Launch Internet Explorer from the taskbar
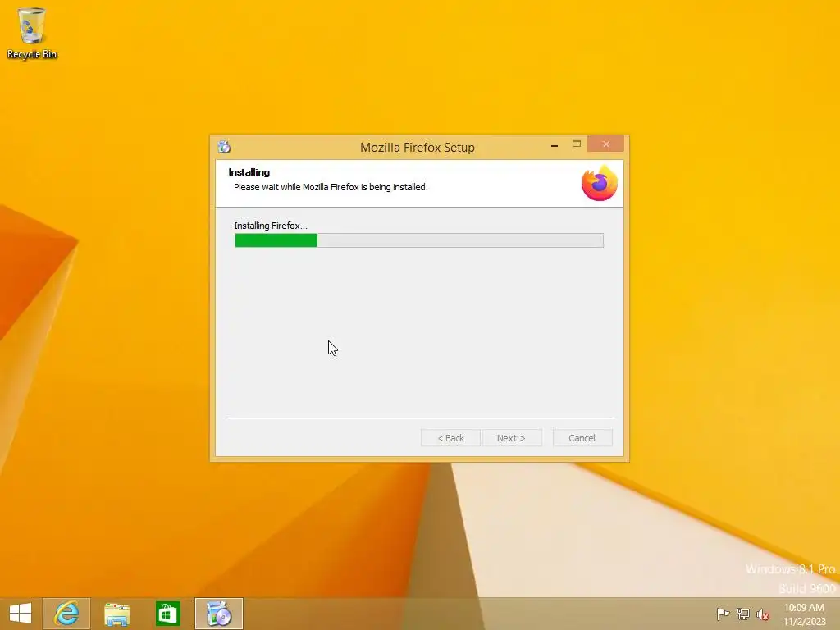This screenshot has width=840, height=630. (x=66, y=614)
